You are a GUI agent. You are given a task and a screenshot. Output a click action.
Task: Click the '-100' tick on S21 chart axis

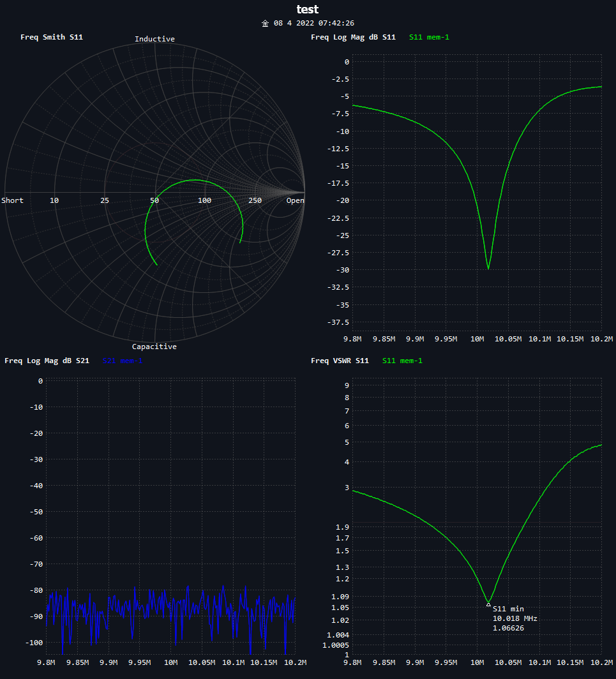(x=34, y=643)
